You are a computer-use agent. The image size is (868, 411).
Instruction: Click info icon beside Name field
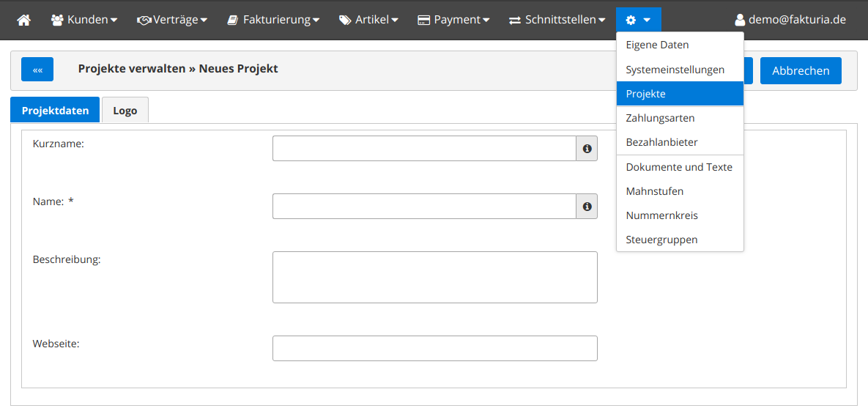coord(587,207)
